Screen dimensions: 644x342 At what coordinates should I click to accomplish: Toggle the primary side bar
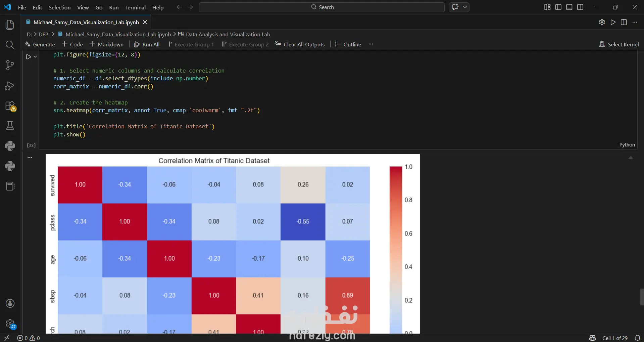(558, 7)
